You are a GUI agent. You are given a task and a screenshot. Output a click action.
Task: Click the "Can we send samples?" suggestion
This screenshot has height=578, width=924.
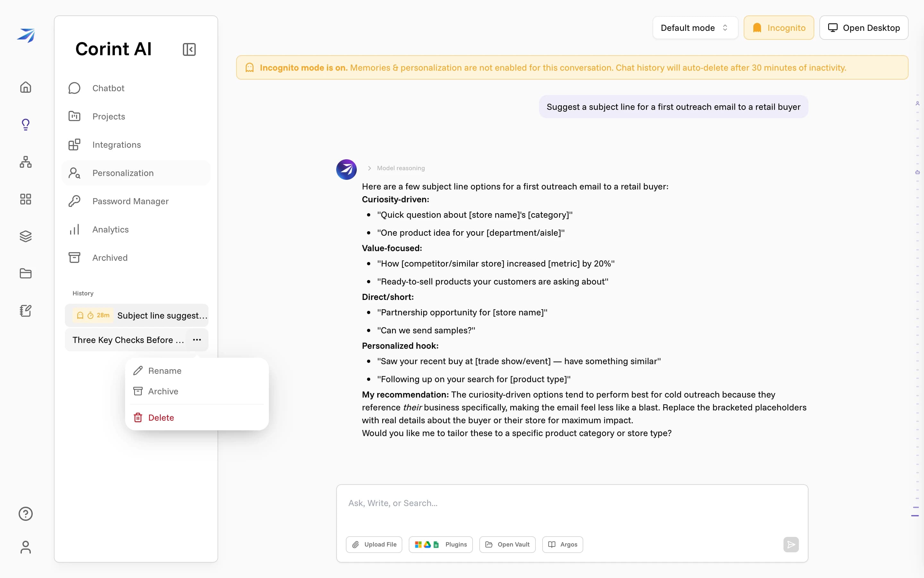[426, 330]
